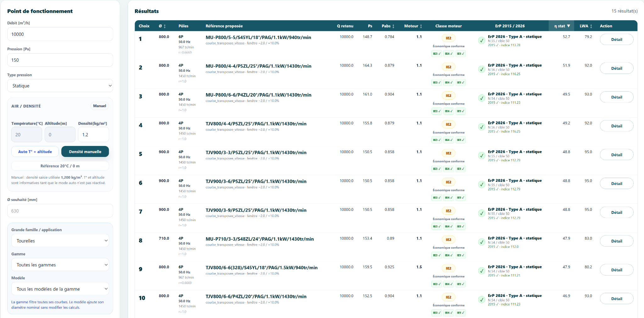Click ErP compliance checkmark in row 1
This screenshot has height=318, width=644.
(x=481, y=41)
